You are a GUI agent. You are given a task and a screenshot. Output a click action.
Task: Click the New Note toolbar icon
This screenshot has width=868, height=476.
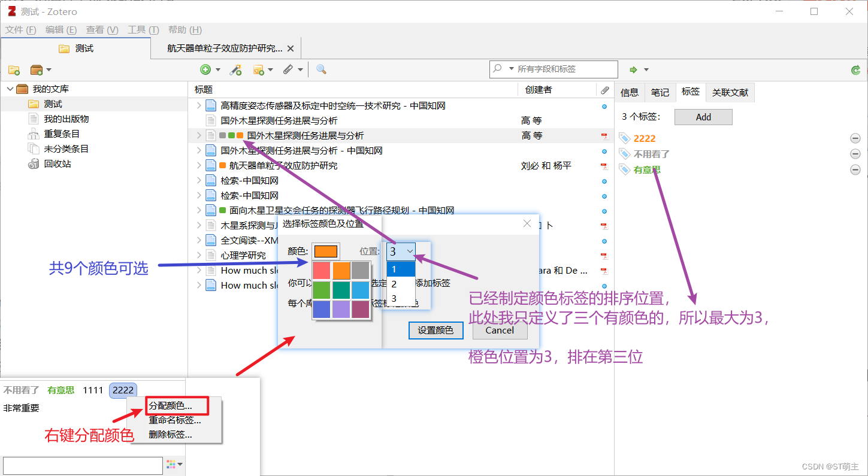(259, 69)
